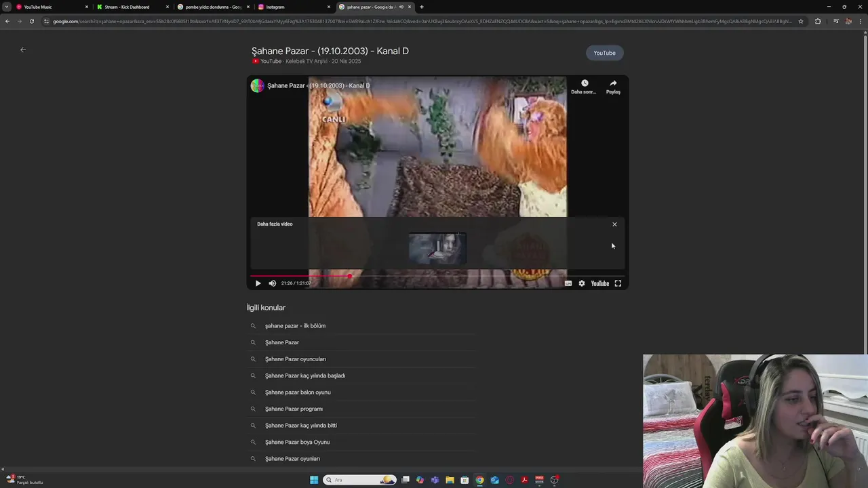
Task: Close the Daha fazla video overlay
Action: pos(614,224)
